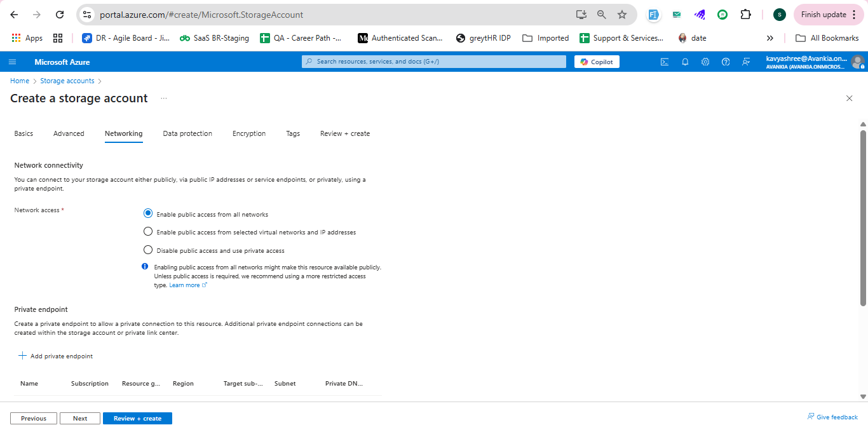Go to the Encryption tab

[x=249, y=133]
